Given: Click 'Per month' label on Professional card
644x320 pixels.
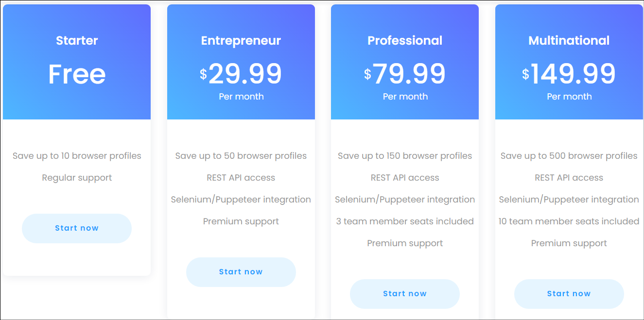Looking at the screenshot, I should tap(405, 96).
